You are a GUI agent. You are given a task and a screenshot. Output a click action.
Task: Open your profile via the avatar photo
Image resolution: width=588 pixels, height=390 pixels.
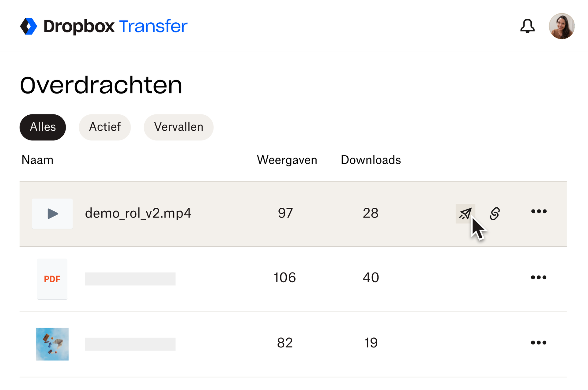pos(562,26)
